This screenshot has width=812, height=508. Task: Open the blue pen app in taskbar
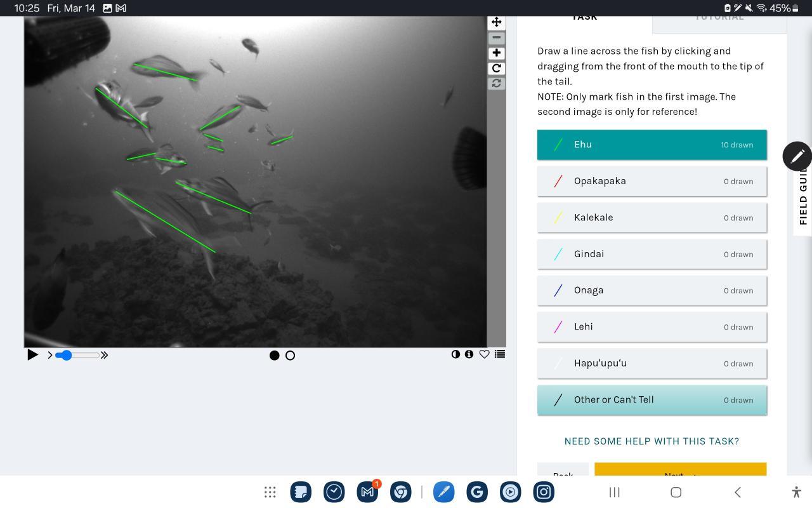point(443,492)
